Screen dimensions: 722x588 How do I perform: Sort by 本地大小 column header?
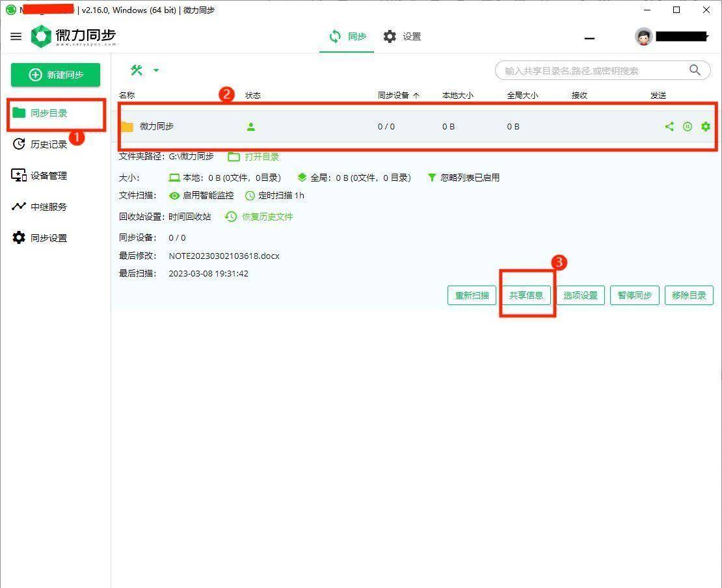[458, 96]
